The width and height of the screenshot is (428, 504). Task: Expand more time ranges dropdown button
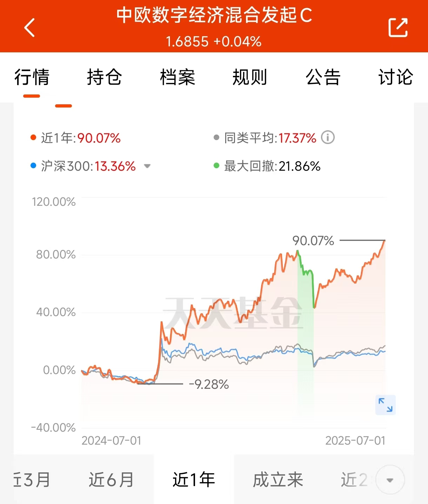click(x=390, y=480)
